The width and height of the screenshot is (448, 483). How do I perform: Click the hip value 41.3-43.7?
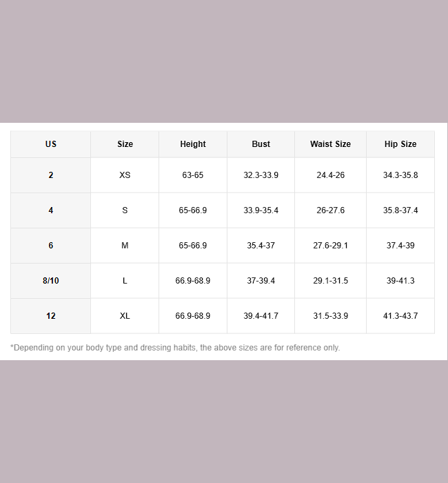click(x=400, y=316)
